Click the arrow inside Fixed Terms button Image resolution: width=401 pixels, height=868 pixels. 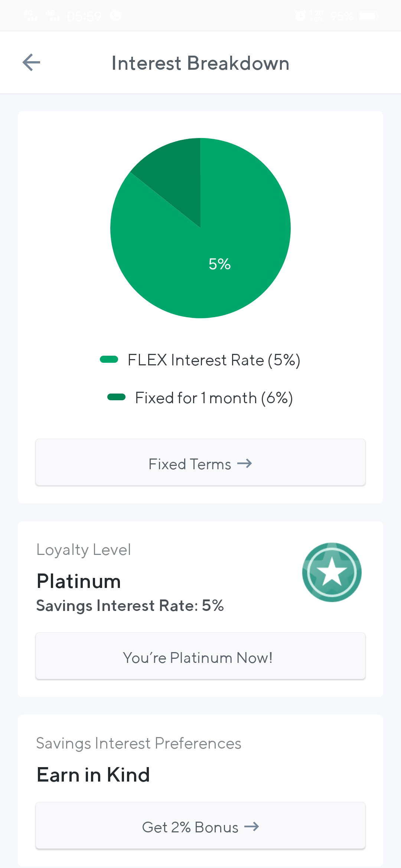pos(245,464)
